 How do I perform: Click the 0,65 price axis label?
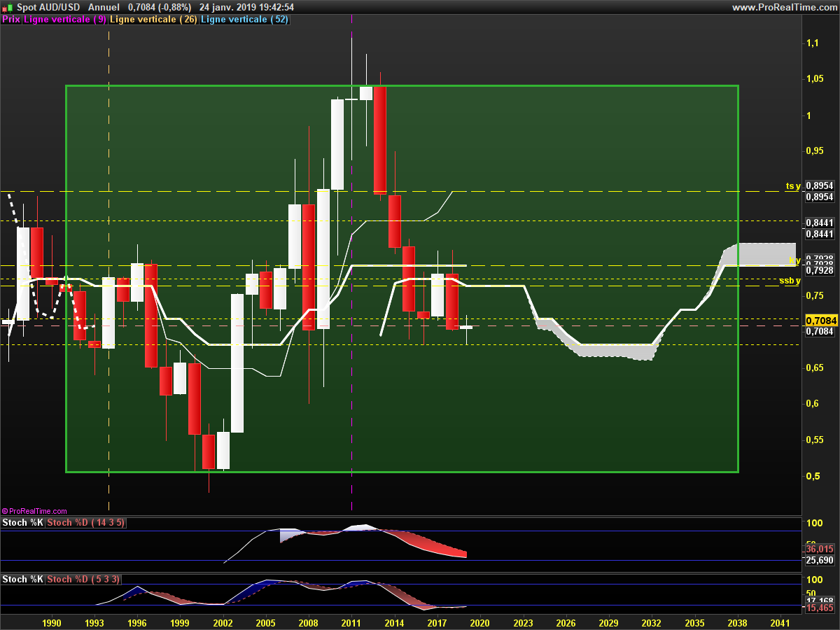click(x=814, y=367)
